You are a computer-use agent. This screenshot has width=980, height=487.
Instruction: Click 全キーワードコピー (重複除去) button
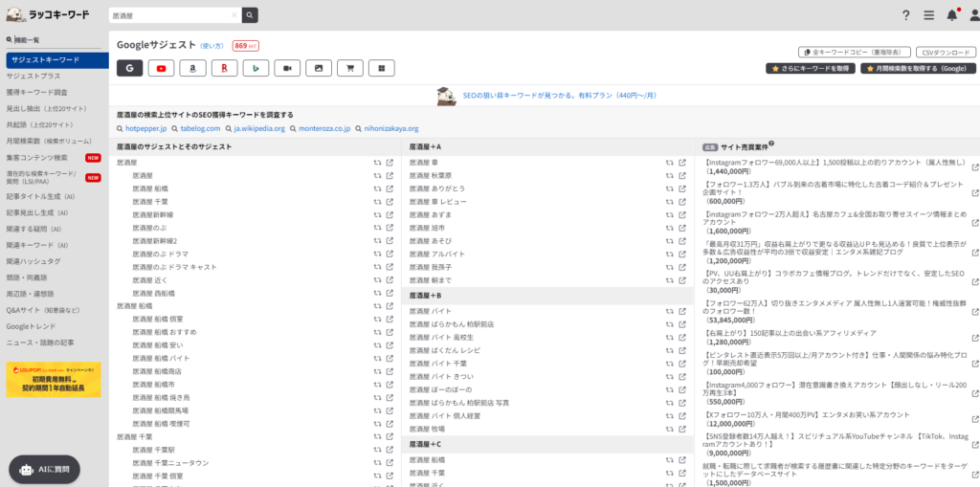click(854, 52)
